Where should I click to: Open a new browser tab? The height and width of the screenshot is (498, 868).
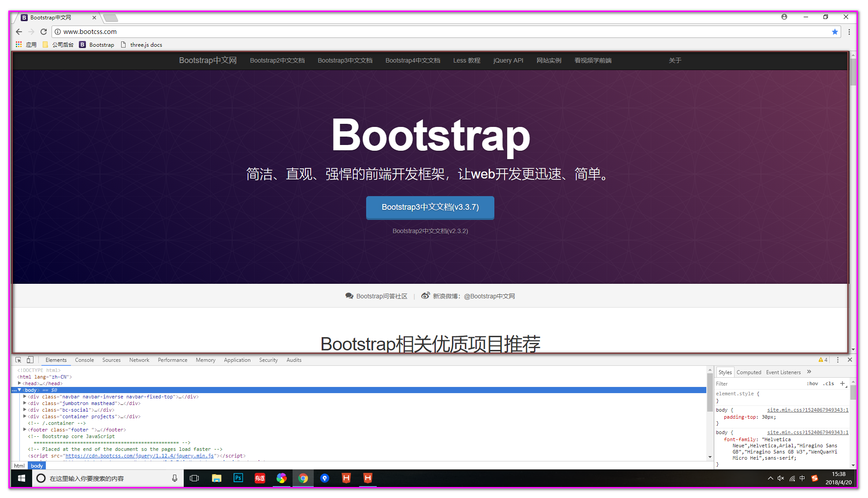[x=111, y=18]
